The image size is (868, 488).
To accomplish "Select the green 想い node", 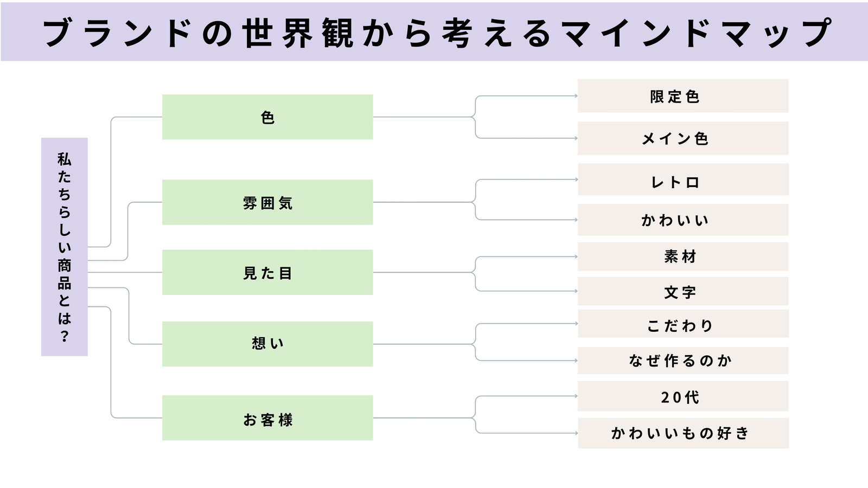I will (267, 344).
